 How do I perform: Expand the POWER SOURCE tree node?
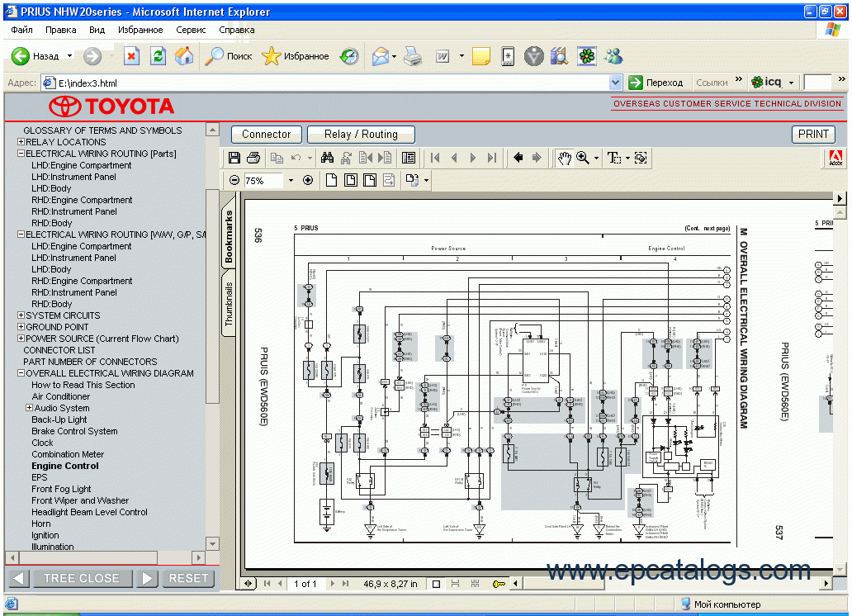click(x=21, y=339)
